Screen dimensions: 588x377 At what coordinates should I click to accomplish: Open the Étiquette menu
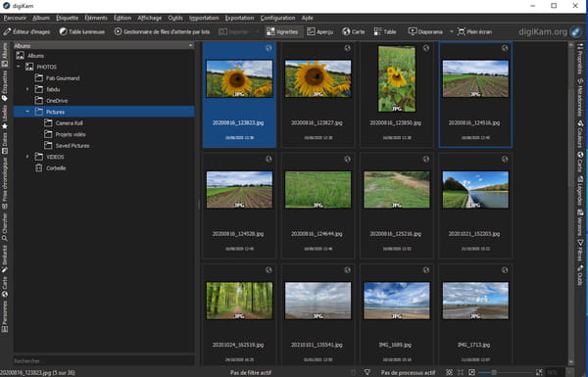click(67, 18)
